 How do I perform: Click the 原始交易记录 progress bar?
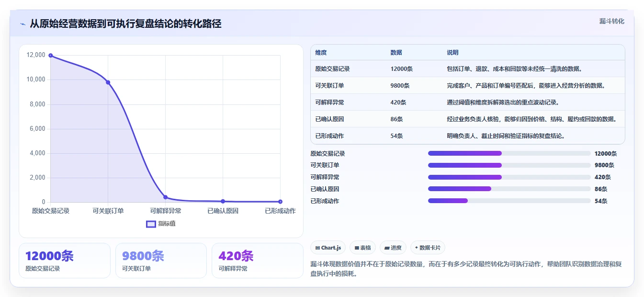509,153
